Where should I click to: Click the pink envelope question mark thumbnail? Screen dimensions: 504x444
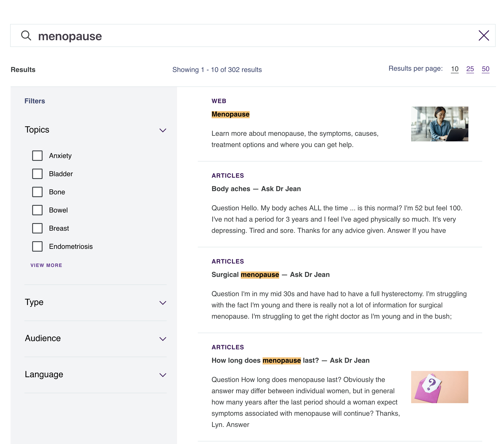click(439, 387)
